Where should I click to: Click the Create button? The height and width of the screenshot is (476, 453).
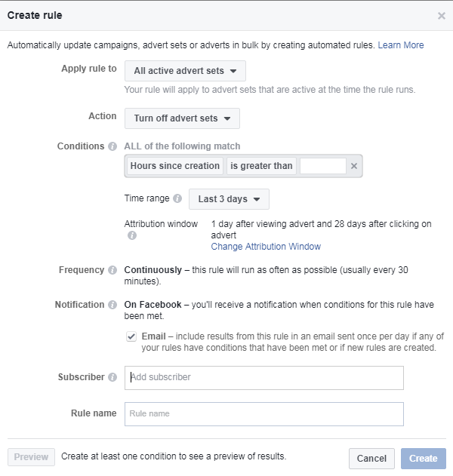(x=424, y=459)
